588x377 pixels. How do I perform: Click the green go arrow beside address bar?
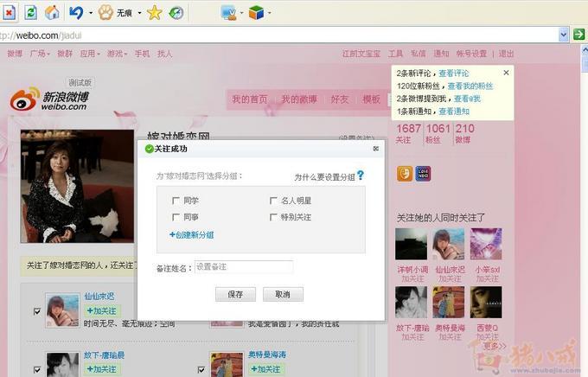coord(578,34)
